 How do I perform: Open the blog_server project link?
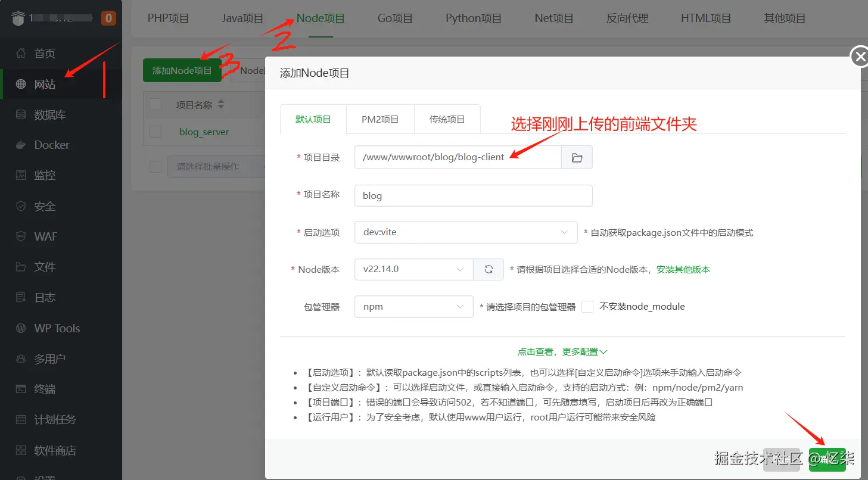click(x=204, y=132)
